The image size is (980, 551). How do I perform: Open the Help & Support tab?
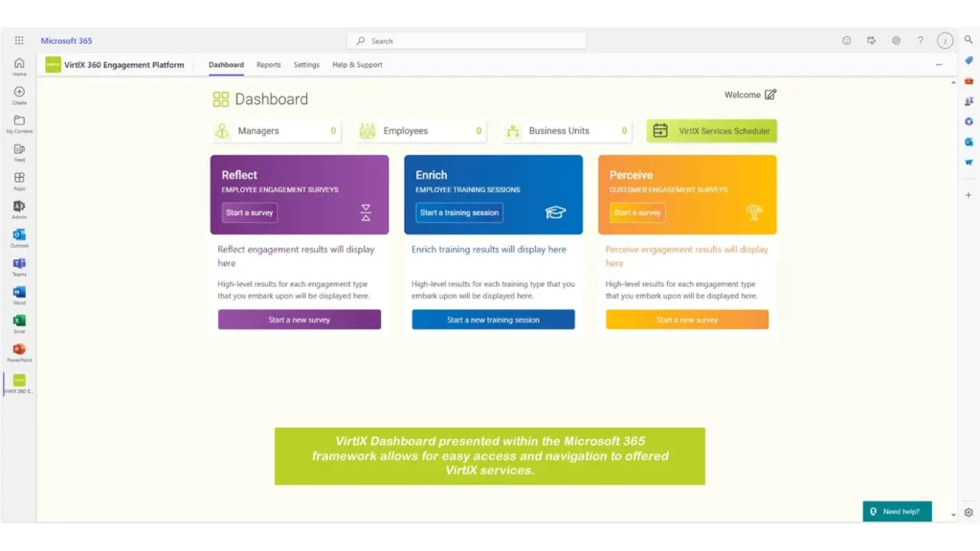point(355,64)
